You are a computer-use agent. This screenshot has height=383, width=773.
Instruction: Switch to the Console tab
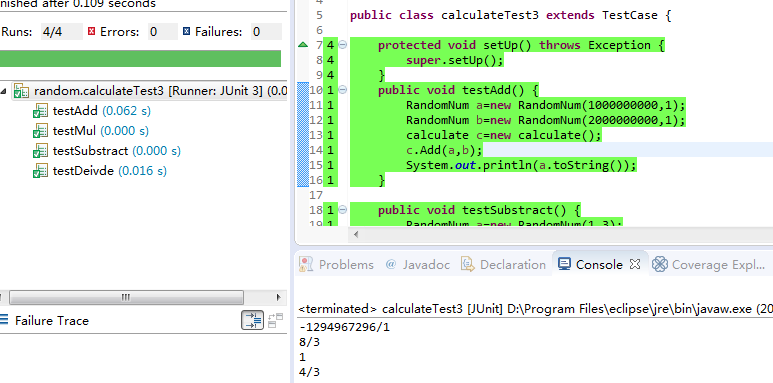(x=599, y=265)
